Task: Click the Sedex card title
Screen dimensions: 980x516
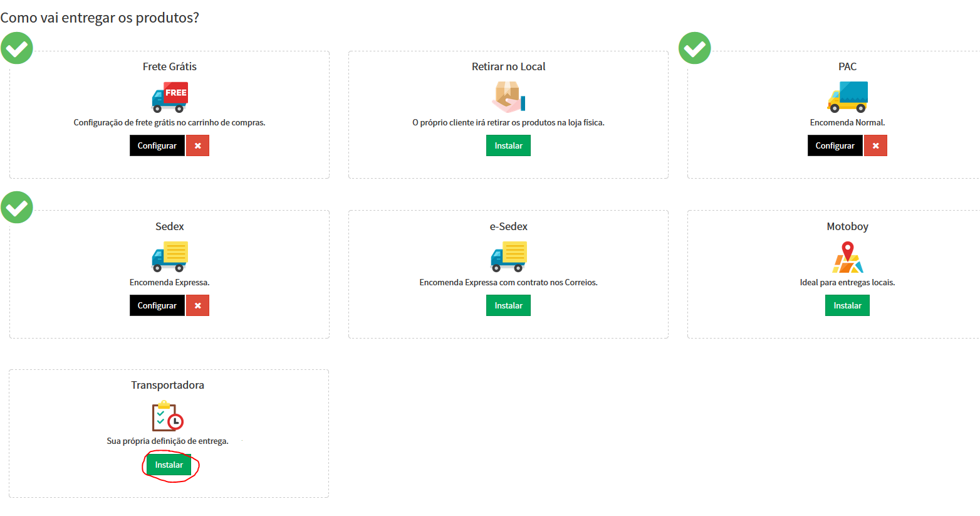Action: (170, 226)
